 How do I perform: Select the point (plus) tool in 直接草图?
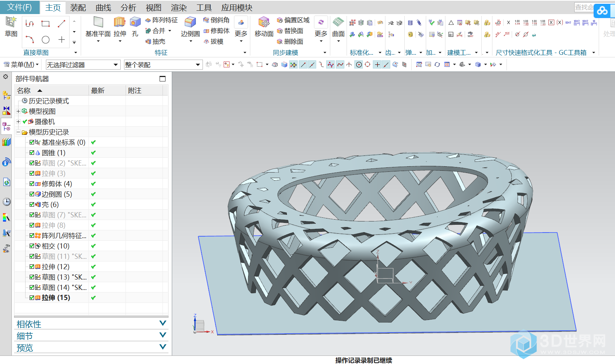point(61,40)
